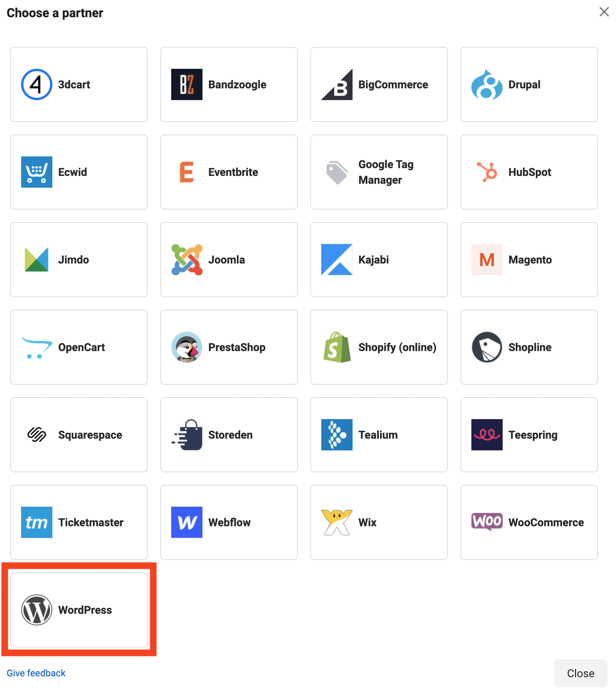Click the Ecwid shopping cart icon

tap(37, 172)
